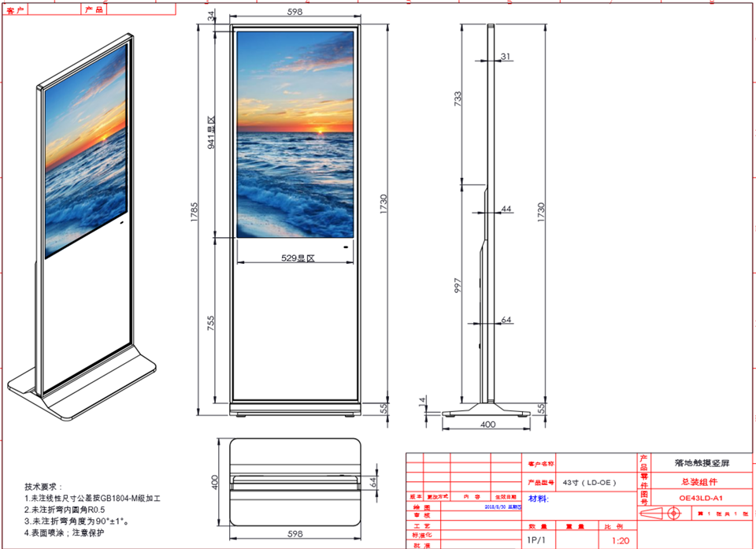Select the top-down base plan view
756x549 pixels.
(x=295, y=482)
